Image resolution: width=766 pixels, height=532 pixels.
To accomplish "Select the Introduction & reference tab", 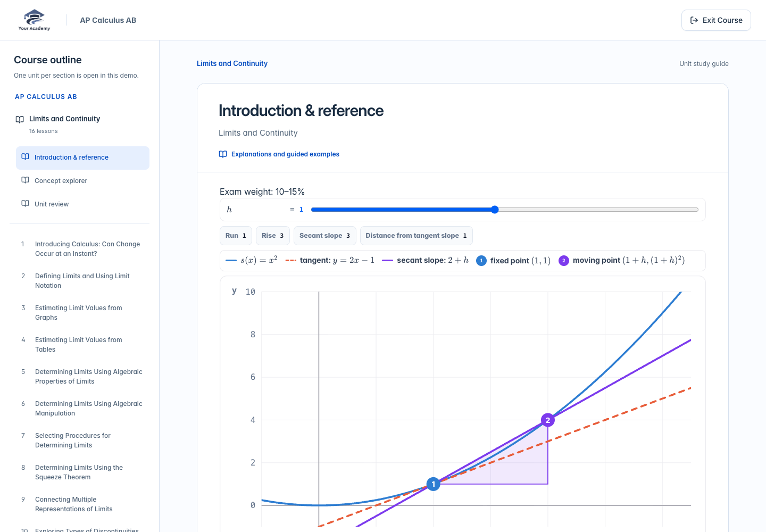I will click(x=82, y=157).
